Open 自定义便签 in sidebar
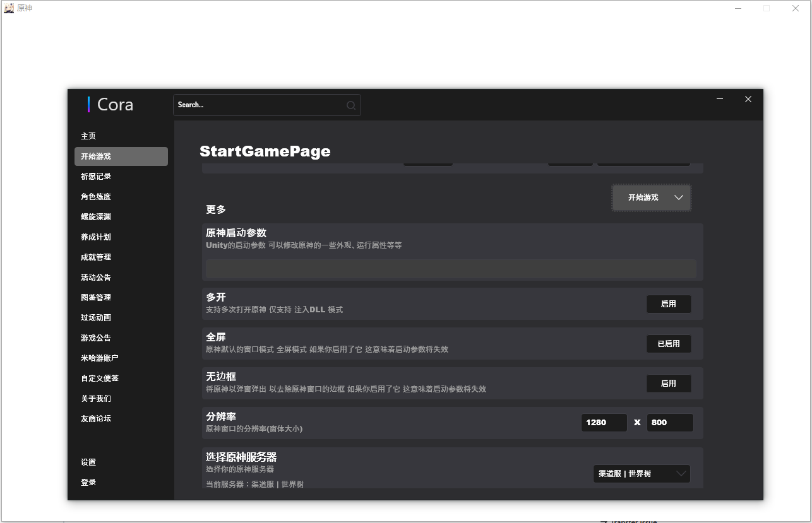 pyautogui.click(x=121, y=379)
